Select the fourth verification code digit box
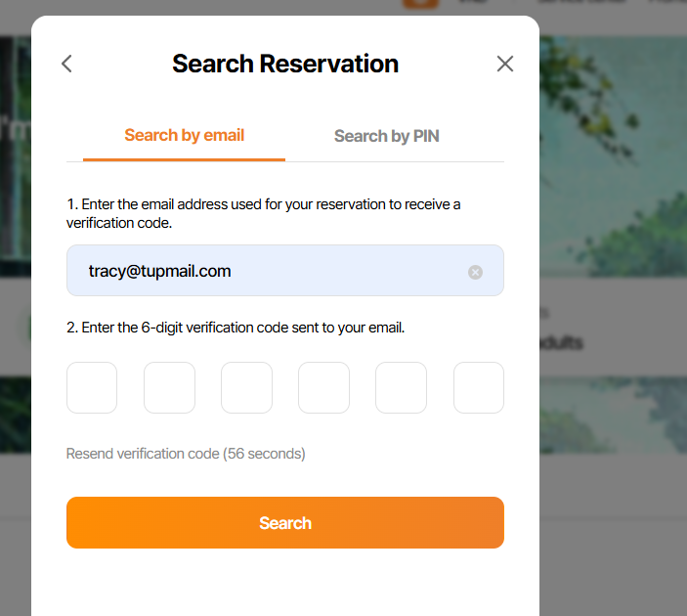This screenshot has width=687, height=616. point(323,387)
